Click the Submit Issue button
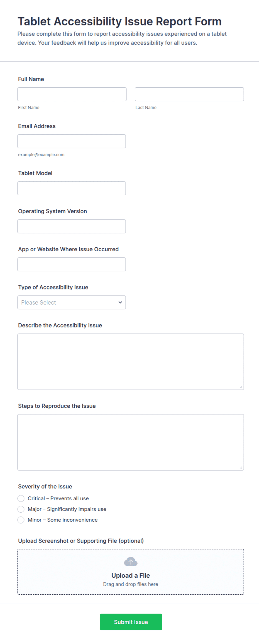This screenshot has height=644, width=259. 131,622
